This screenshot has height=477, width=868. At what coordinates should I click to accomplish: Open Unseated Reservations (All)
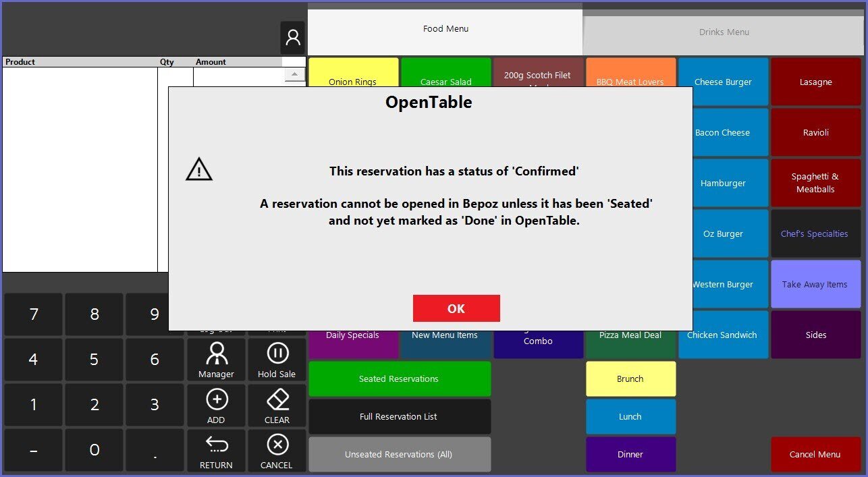pyautogui.click(x=400, y=455)
